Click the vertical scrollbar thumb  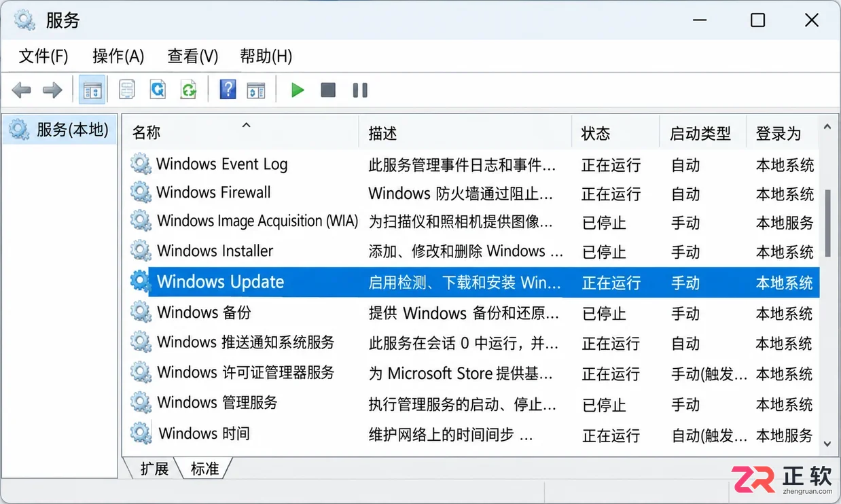(x=827, y=223)
